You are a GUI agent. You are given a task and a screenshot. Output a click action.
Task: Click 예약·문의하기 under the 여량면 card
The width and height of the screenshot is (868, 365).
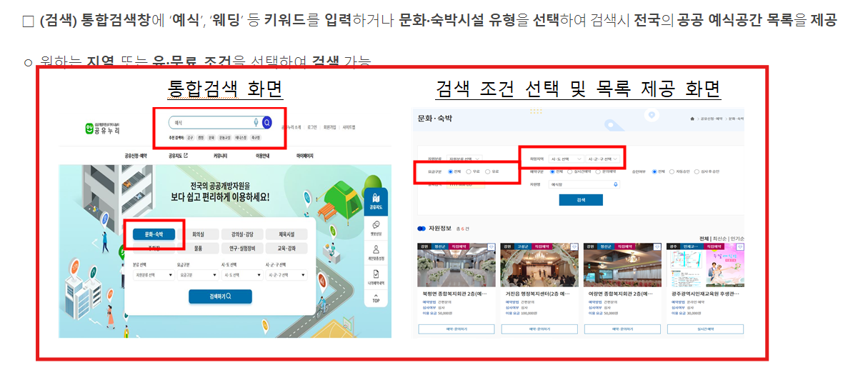click(622, 329)
